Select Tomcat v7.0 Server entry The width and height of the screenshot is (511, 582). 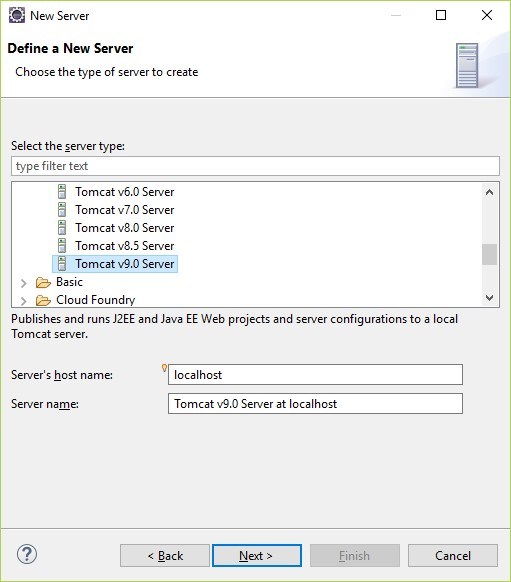[x=125, y=210]
